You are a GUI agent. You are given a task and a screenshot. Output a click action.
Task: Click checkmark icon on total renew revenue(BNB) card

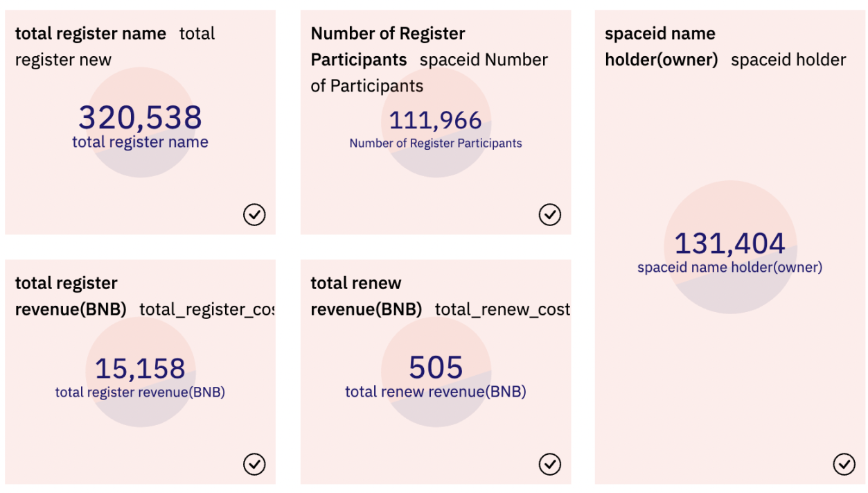[550, 464]
